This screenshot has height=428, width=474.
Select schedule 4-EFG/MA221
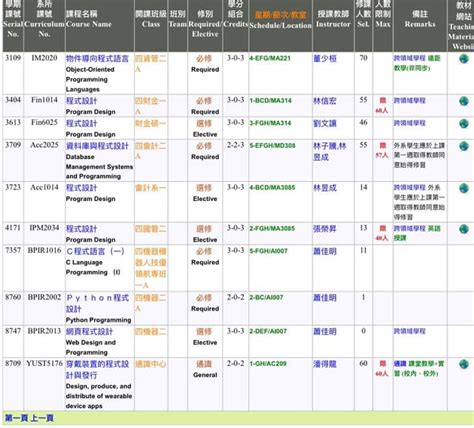(x=270, y=58)
